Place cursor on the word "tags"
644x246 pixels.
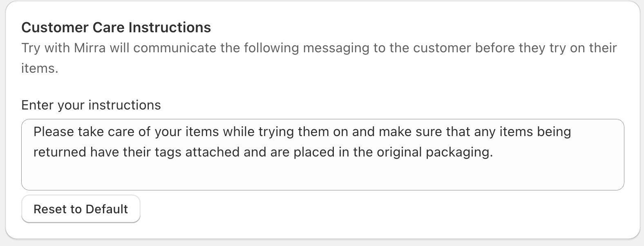[168, 152]
